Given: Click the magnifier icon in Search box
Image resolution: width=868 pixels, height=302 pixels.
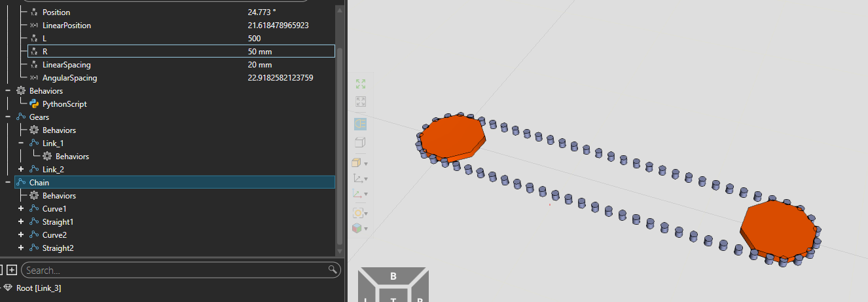Looking at the screenshot, I should click(333, 270).
